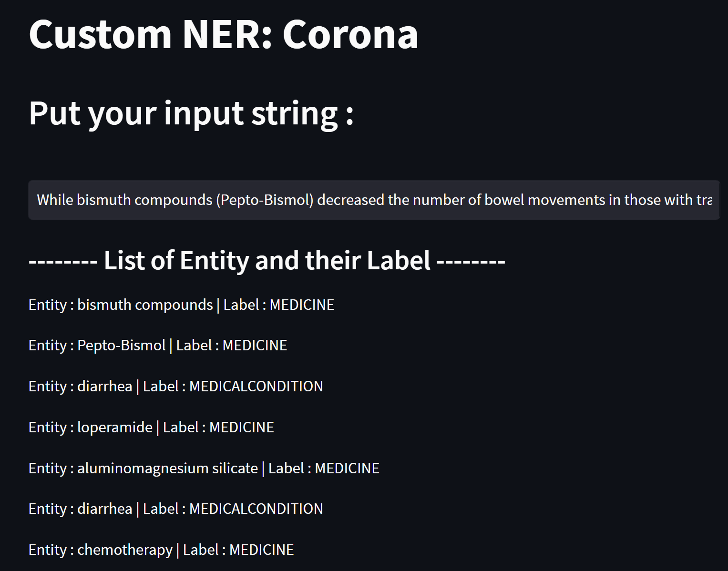The height and width of the screenshot is (571, 728).
Task: Click the 'Custom NER: Corona' page title
Action: (x=223, y=34)
